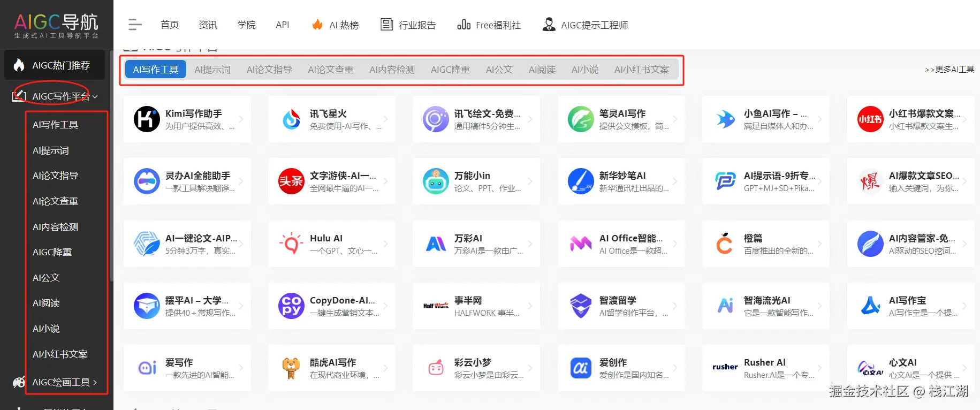Open the 摆平AI – 大学 card
The width and height of the screenshot is (980, 410).
point(187,306)
